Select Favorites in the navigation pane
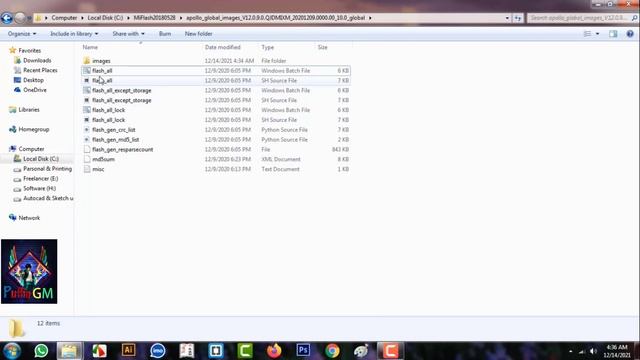 pos(29,51)
